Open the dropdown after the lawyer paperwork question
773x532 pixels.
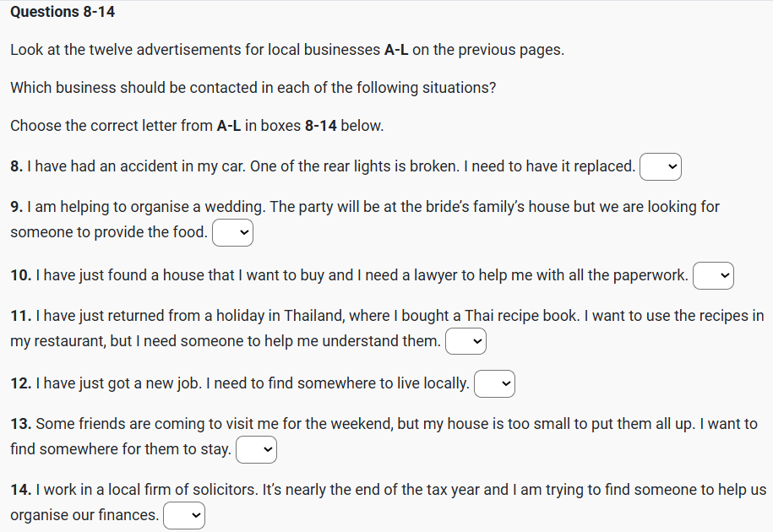(x=713, y=276)
